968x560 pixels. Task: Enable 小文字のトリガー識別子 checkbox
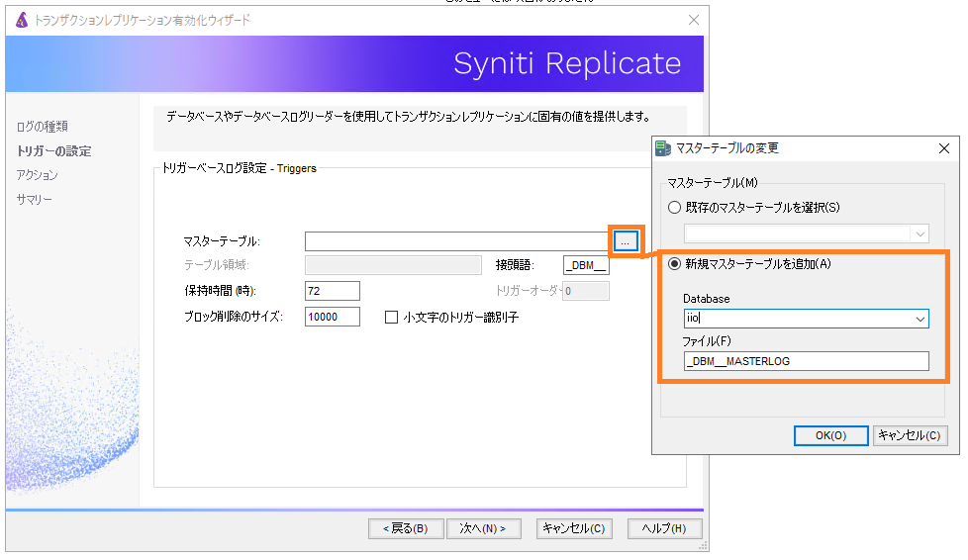(391, 318)
